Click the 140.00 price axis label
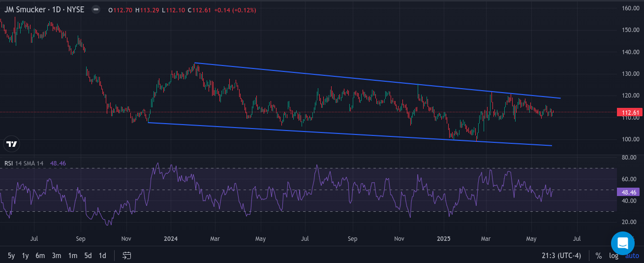The image size is (644, 263). pyautogui.click(x=631, y=52)
